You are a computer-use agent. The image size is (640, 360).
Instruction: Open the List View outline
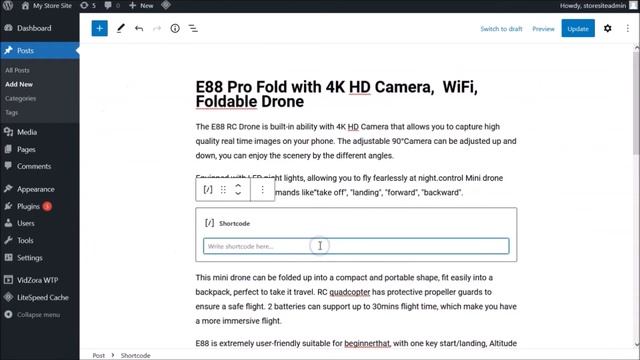coord(193,29)
